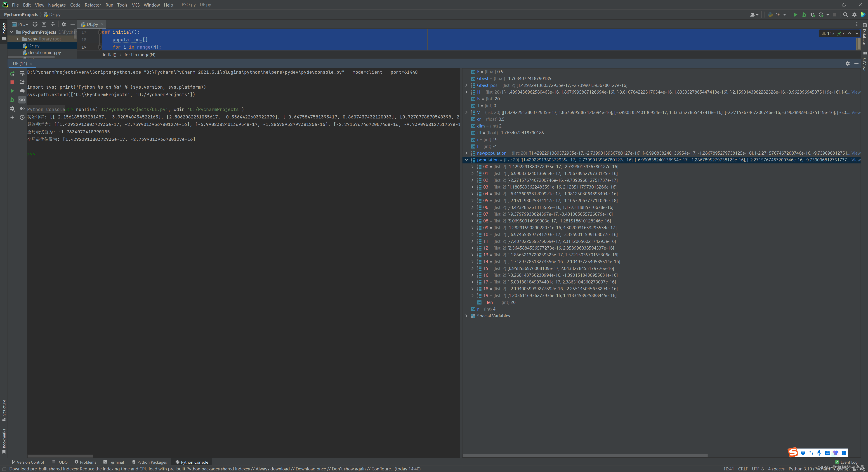Viewport: 868px width, 472px height.
Task: Toggle Show Variables glasses icon
Action: 22,100
